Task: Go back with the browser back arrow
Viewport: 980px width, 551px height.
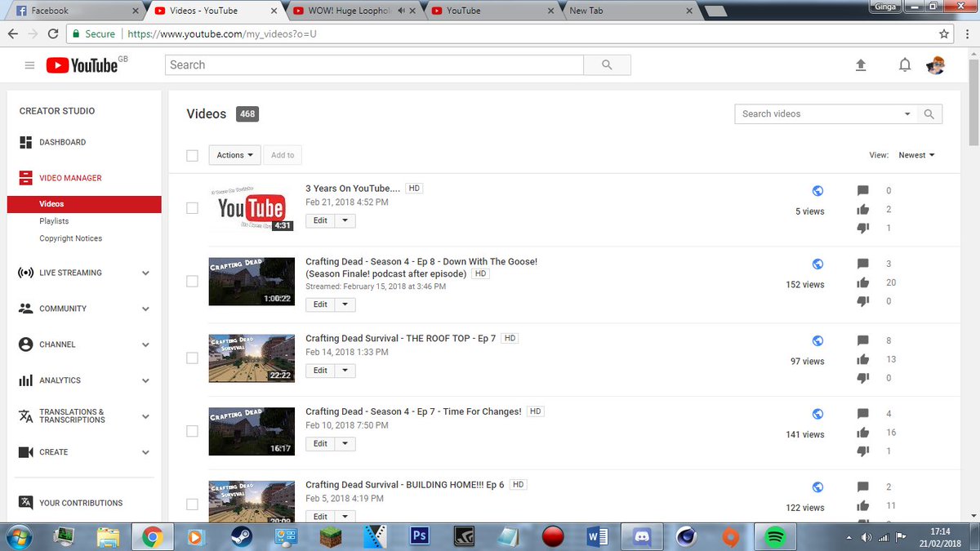Action: (12, 34)
